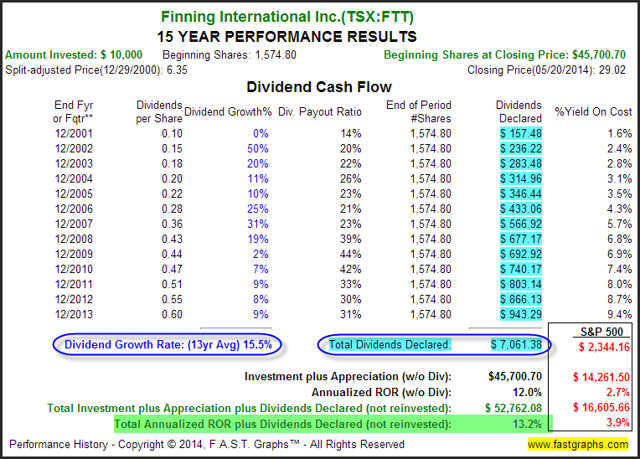Click the 12.0% Annualized ROR value

coord(527,392)
